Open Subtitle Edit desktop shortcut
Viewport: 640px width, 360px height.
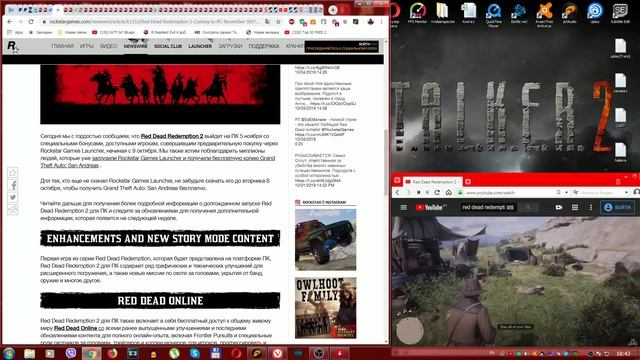tap(620, 13)
